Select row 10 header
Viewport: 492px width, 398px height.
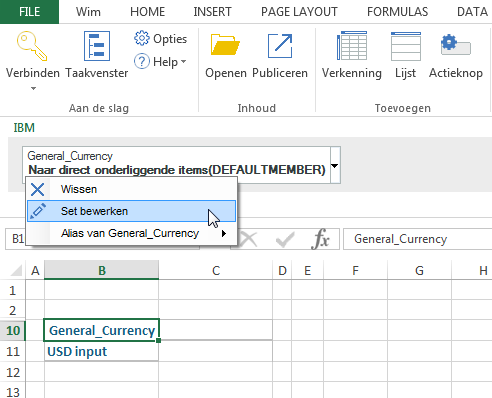(x=13, y=330)
